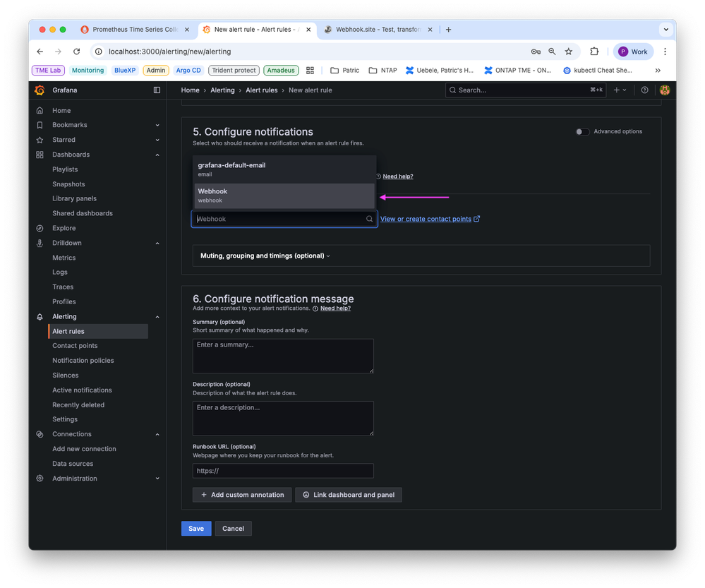Open the Work profile dropdown
705x588 pixels.
633,52
